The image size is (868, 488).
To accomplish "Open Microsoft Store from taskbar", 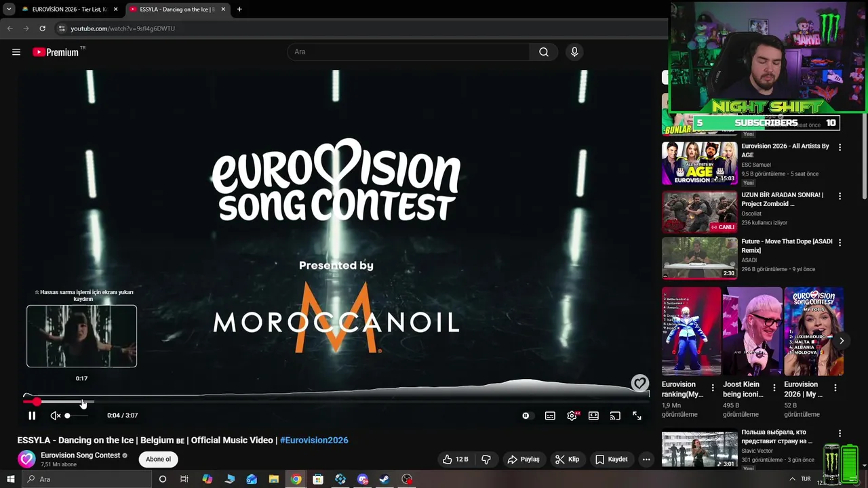I will click(318, 479).
